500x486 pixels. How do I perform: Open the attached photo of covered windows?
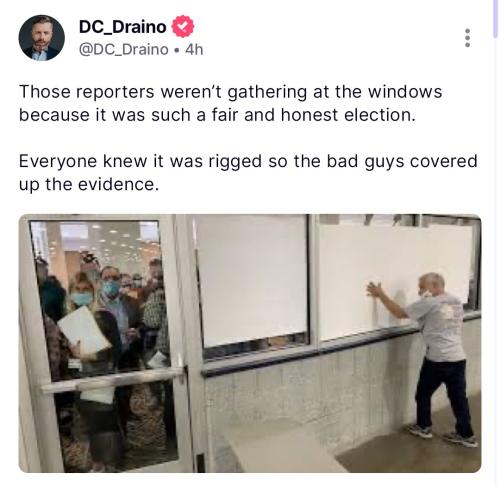[250, 343]
